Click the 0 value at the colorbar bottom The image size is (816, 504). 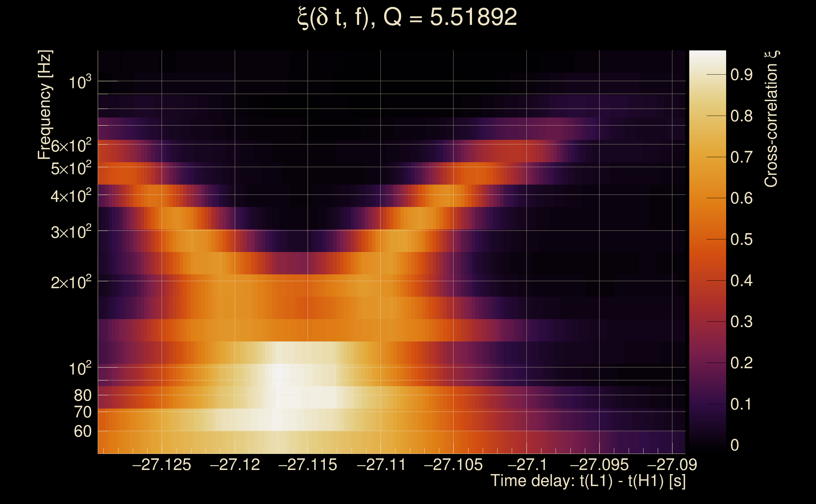coord(735,445)
